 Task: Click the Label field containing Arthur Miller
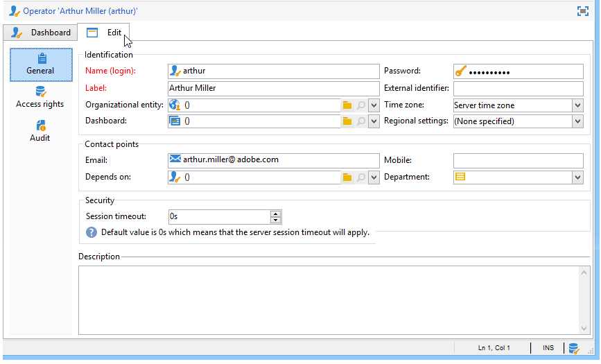(x=274, y=88)
